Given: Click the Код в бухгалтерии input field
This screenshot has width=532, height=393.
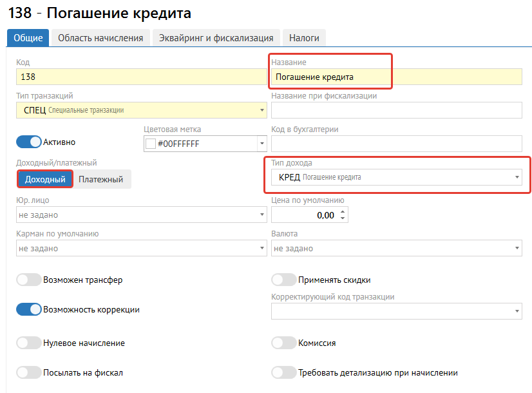Looking at the screenshot, I should [396, 144].
